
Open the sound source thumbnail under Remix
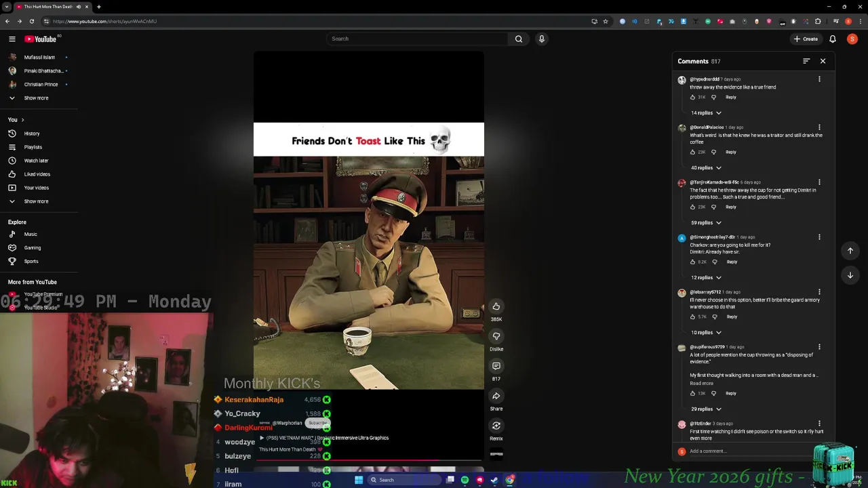click(496, 454)
